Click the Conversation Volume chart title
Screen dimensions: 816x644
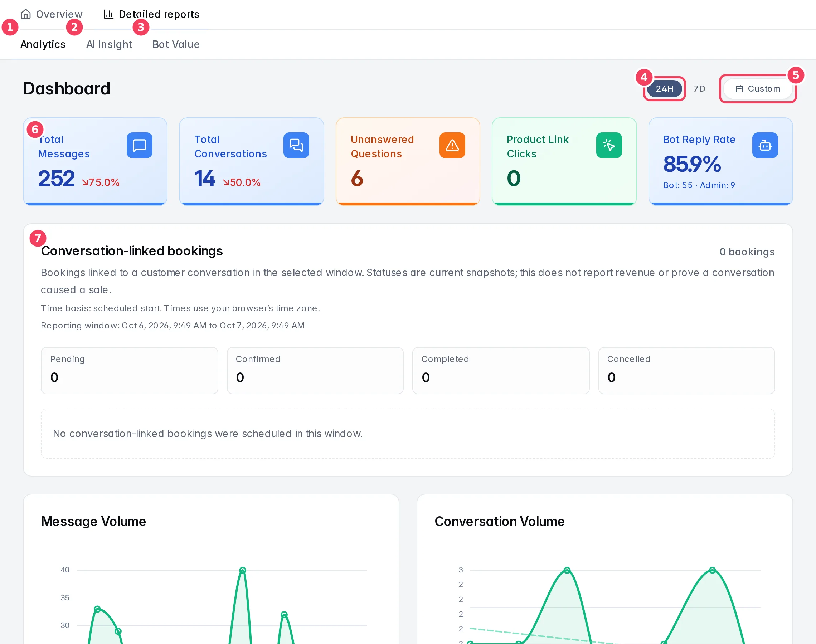[x=499, y=521]
